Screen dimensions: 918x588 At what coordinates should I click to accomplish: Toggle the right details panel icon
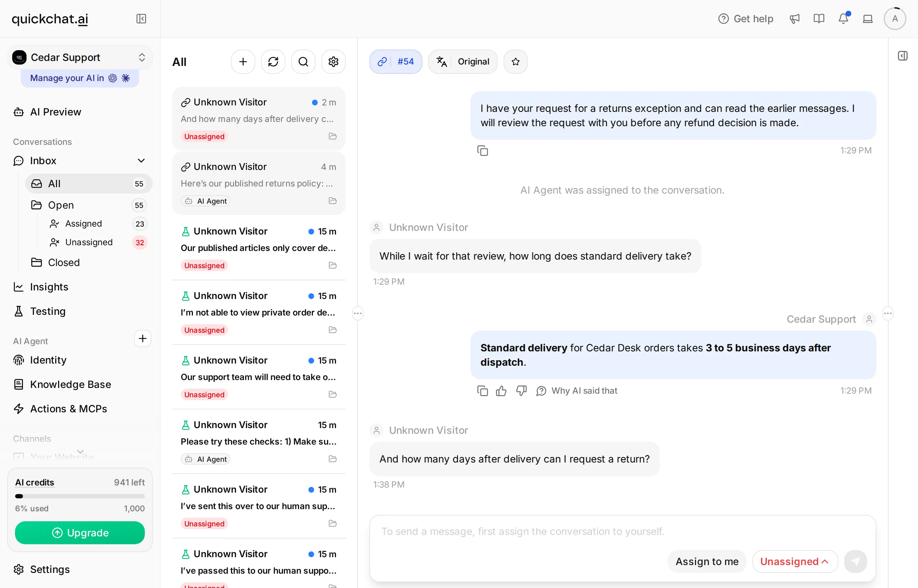point(903,56)
